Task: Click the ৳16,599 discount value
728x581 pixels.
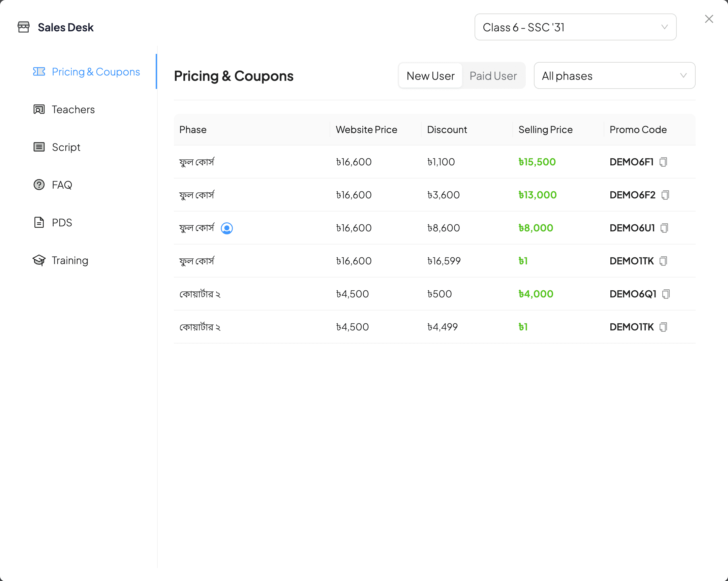Action: (x=444, y=261)
